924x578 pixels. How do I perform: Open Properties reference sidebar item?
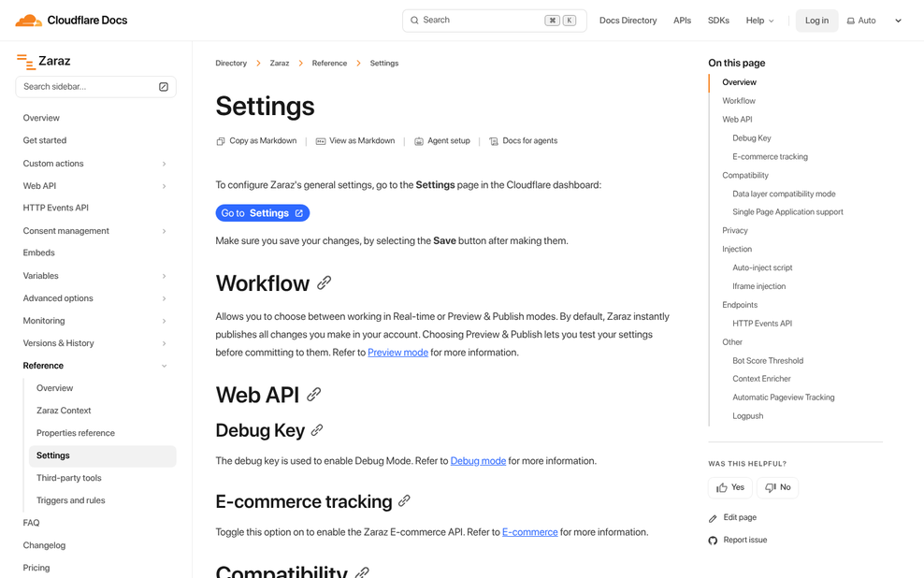click(x=76, y=433)
